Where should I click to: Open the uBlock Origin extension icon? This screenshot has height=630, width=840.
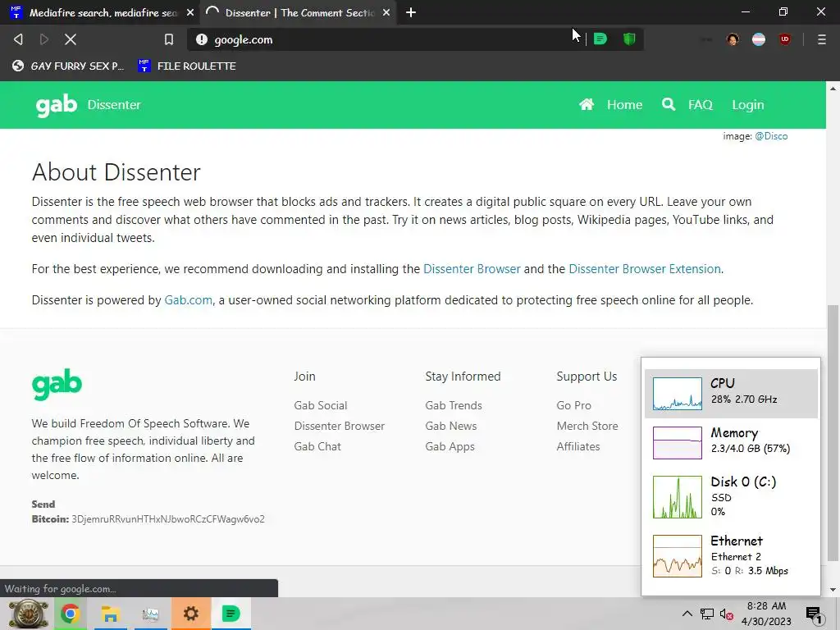point(785,39)
